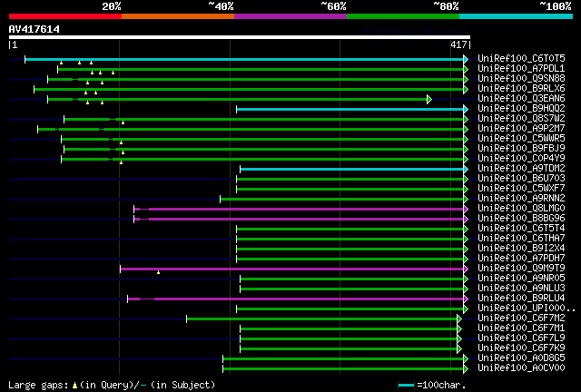
Task: Select the AV417614 query name text
Action: pyautogui.click(x=34, y=29)
